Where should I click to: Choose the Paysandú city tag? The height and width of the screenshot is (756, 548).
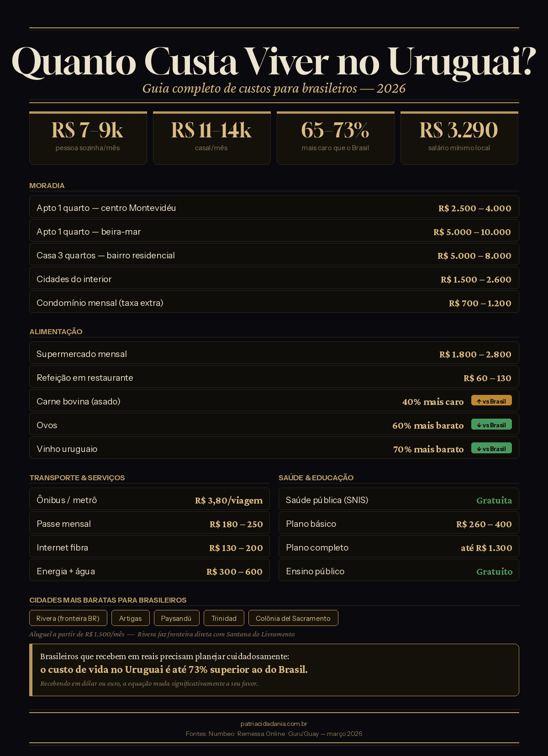tap(176, 618)
